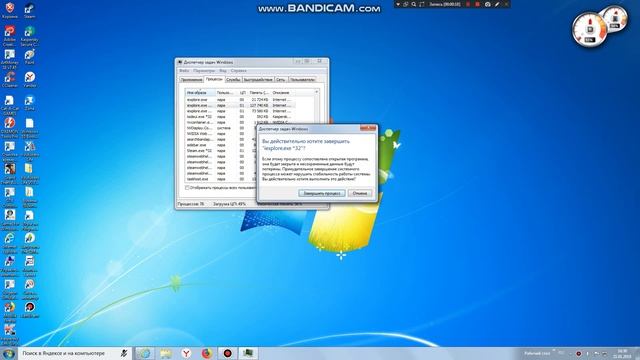Click the Bandicam stop-recording red square
This screenshot has height=360, width=640.
477,4
